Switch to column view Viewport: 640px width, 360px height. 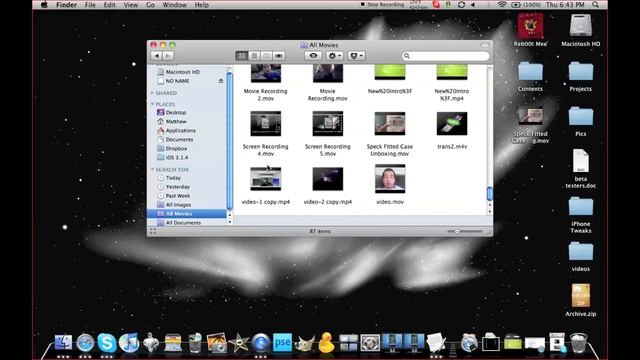(x=266, y=56)
